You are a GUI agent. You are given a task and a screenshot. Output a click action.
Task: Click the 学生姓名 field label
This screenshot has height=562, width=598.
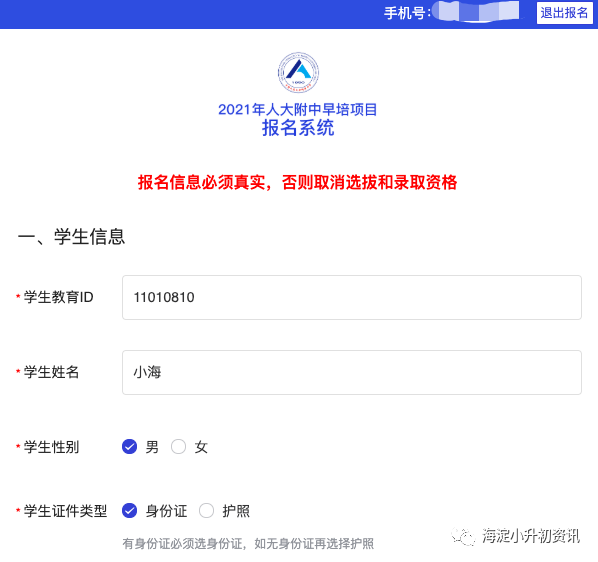[51, 372]
